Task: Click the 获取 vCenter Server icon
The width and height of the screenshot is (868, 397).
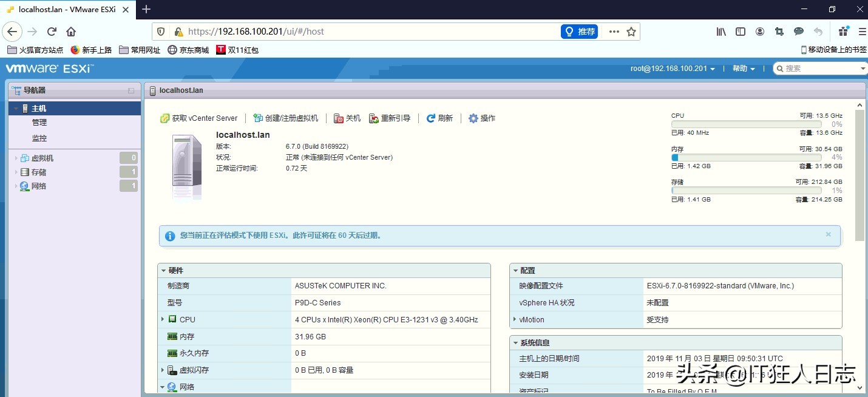Action: click(165, 118)
